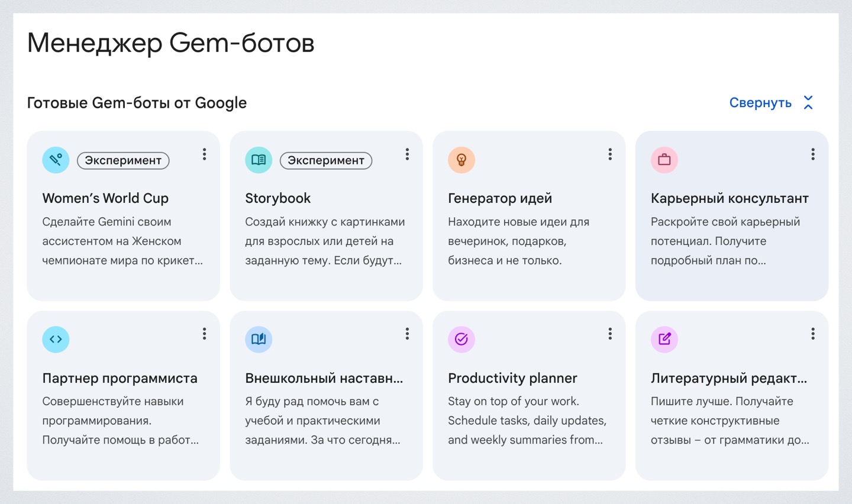The width and height of the screenshot is (852, 504).
Task: Open more options for Карьерный консультант
Action: coord(813,154)
